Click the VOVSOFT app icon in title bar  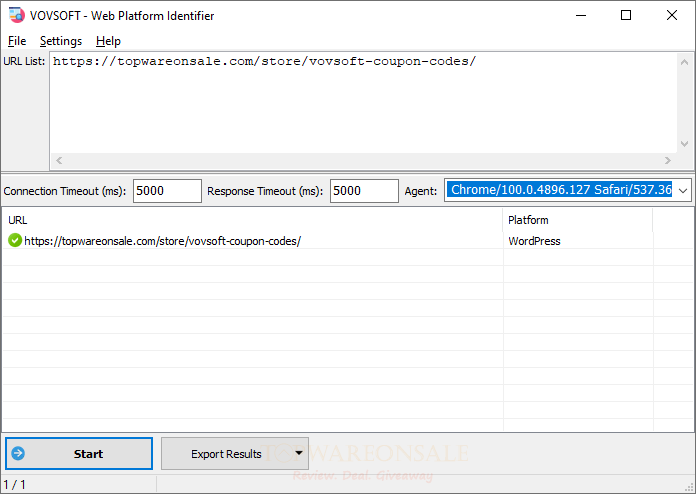pyautogui.click(x=17, y=15)
